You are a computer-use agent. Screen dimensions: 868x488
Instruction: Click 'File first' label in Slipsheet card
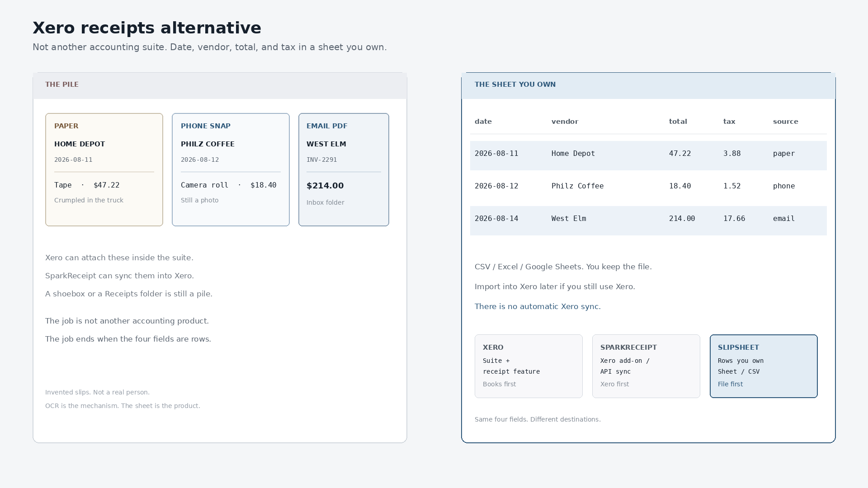[730, 384]
